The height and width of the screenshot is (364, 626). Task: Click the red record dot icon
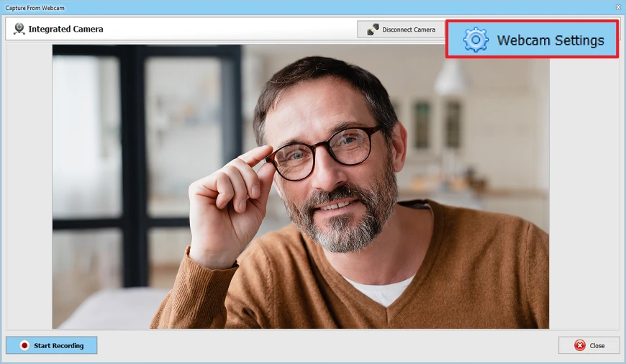tap(24, 345)
